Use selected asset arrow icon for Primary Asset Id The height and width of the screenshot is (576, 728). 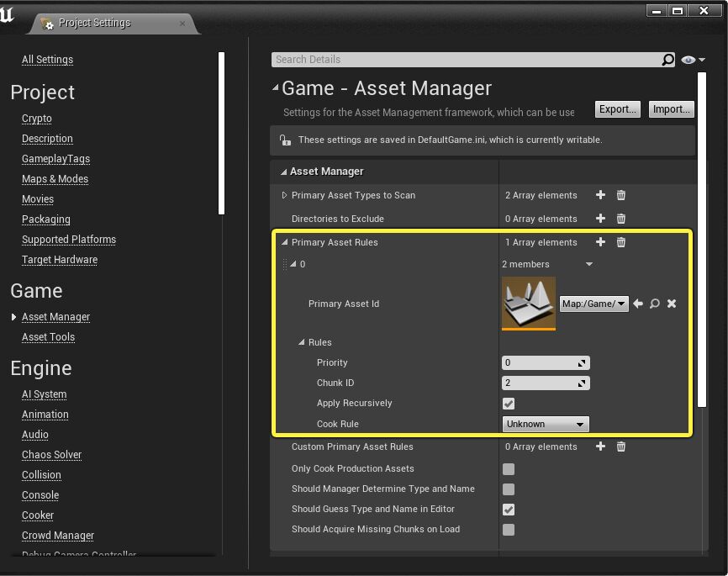(638, 304)
